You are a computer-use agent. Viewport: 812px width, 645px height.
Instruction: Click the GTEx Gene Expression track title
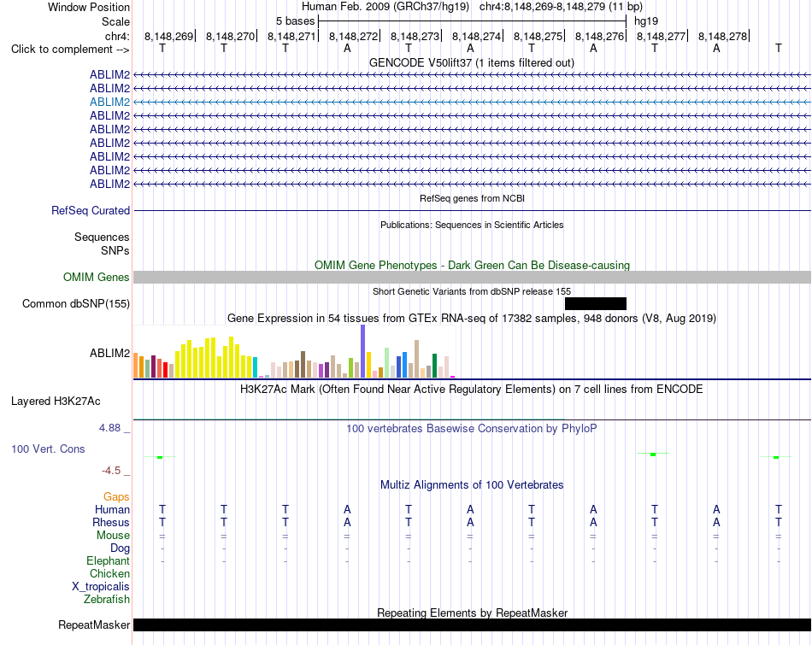472,319
